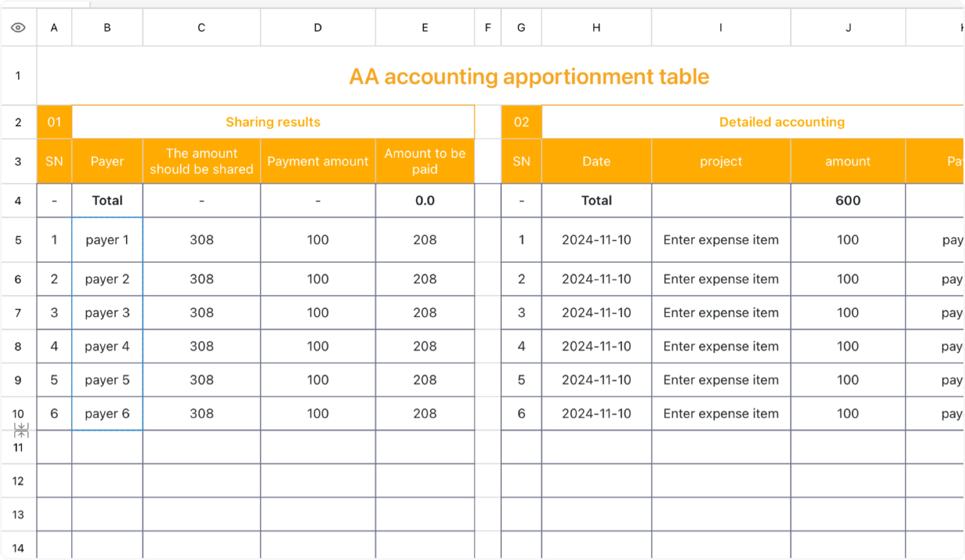Select column A header
This screenshot has height=560, width=965.
54,28
